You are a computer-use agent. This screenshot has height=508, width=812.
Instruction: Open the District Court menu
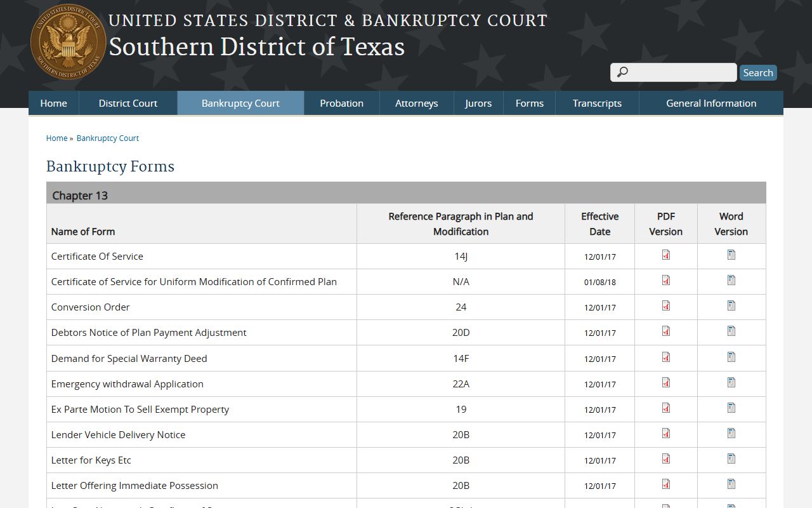pyautogui.click(x=128, y=103)
